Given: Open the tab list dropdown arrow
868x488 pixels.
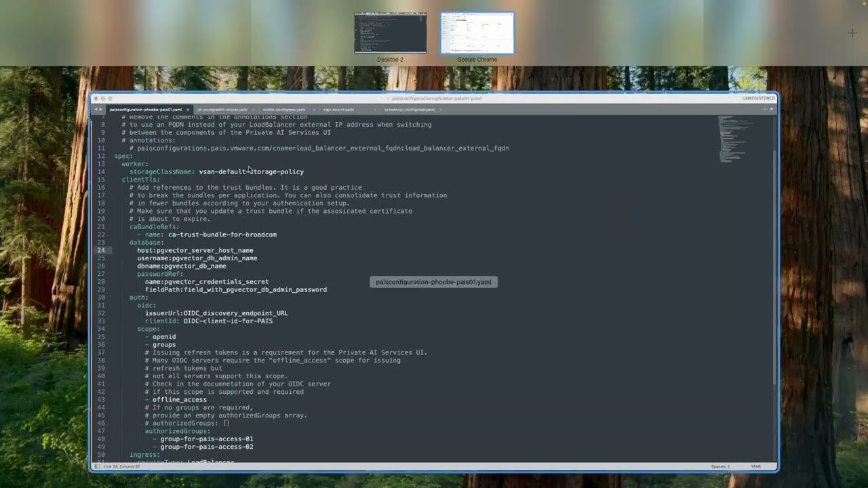Looking at the screenshot, I should click(771, 109).
